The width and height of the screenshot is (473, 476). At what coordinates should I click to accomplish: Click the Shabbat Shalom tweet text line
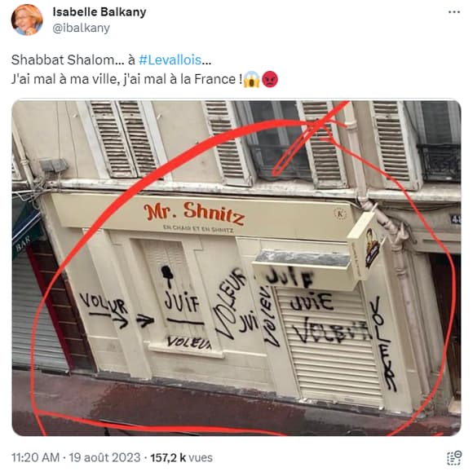click(x=111, y=59)
